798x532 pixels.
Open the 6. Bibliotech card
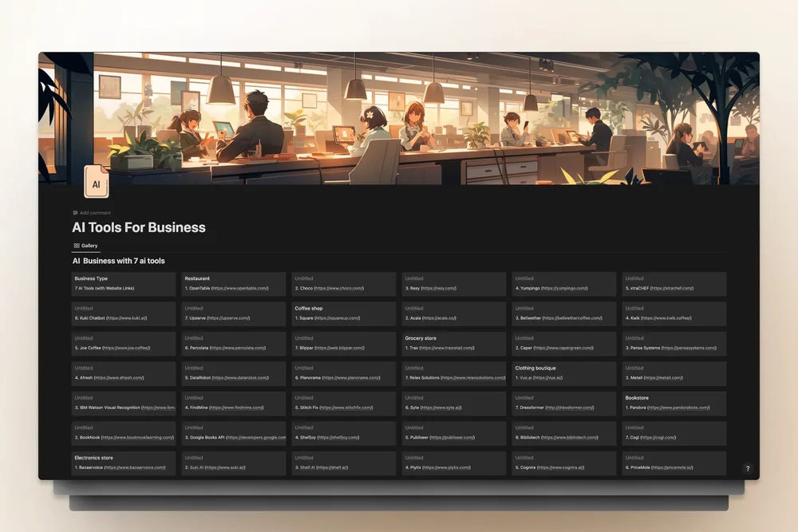click(x=564, y=434)
